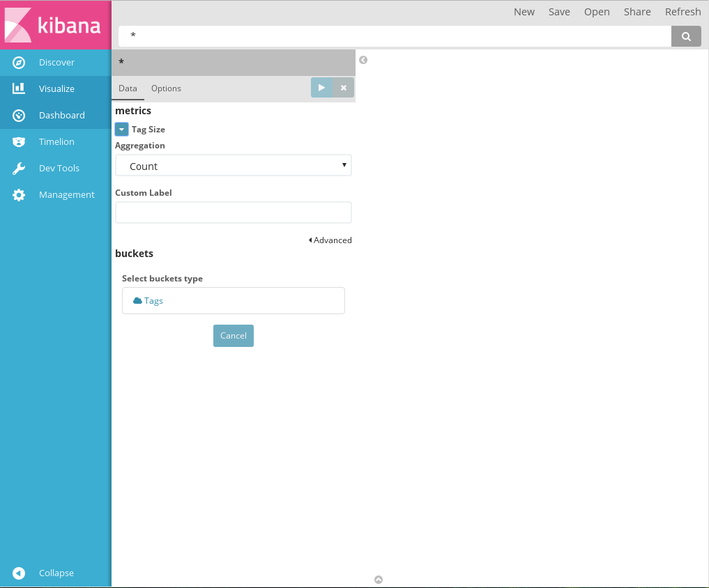Click the Select buckets type label
This screenshot has height=588, width=709.
point(162,279)
